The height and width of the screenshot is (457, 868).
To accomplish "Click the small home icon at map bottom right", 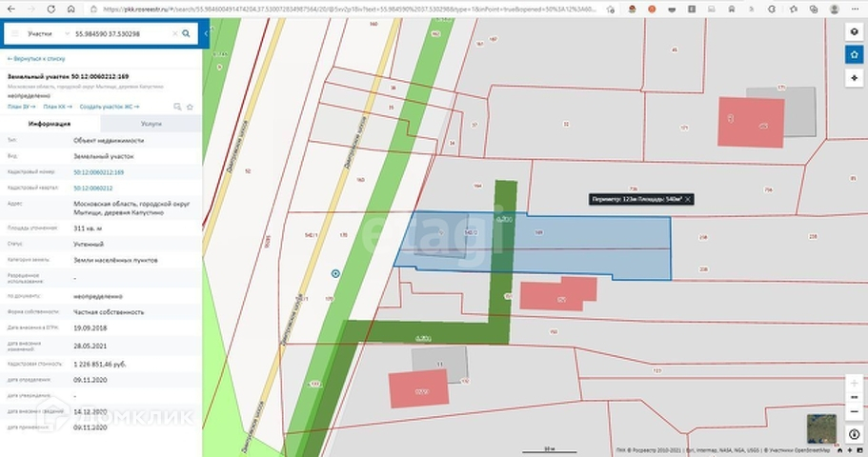I will [839, 451].
